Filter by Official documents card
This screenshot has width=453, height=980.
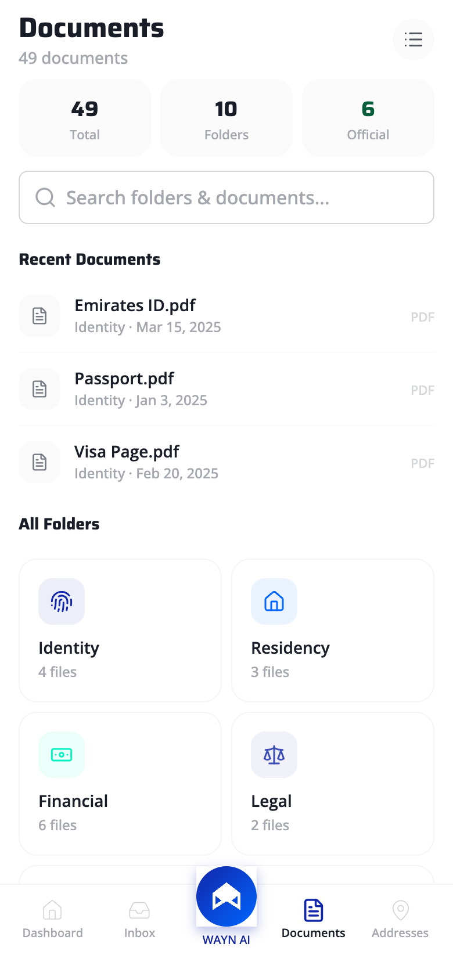click(368, 118)
